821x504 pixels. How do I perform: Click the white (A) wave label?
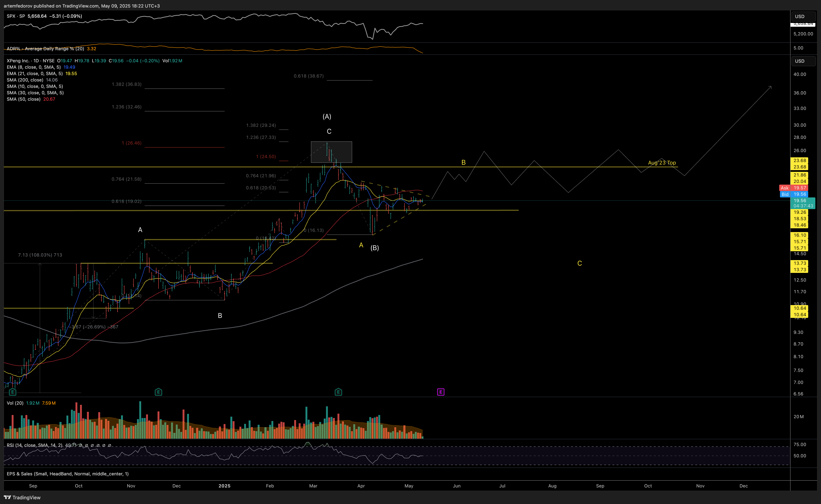(x=327, y=117)
